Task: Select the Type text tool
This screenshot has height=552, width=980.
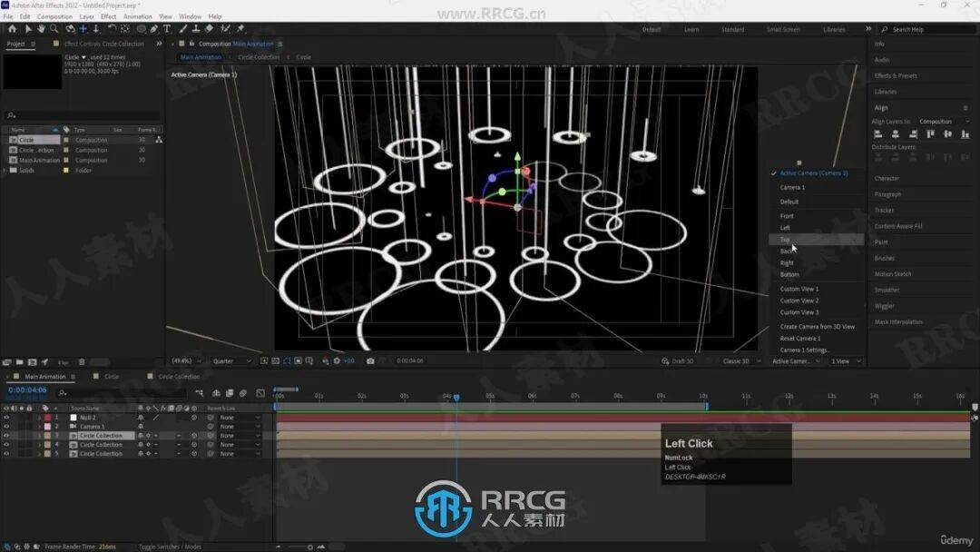Action: coord(166,29)
